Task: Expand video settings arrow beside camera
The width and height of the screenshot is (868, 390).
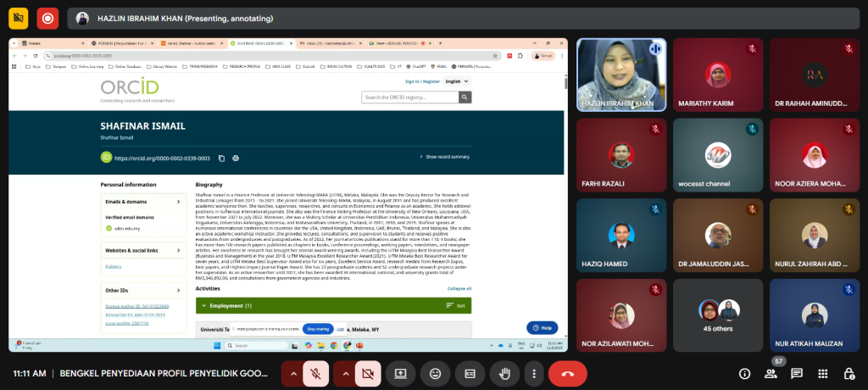Action: [x=343, y=373]
